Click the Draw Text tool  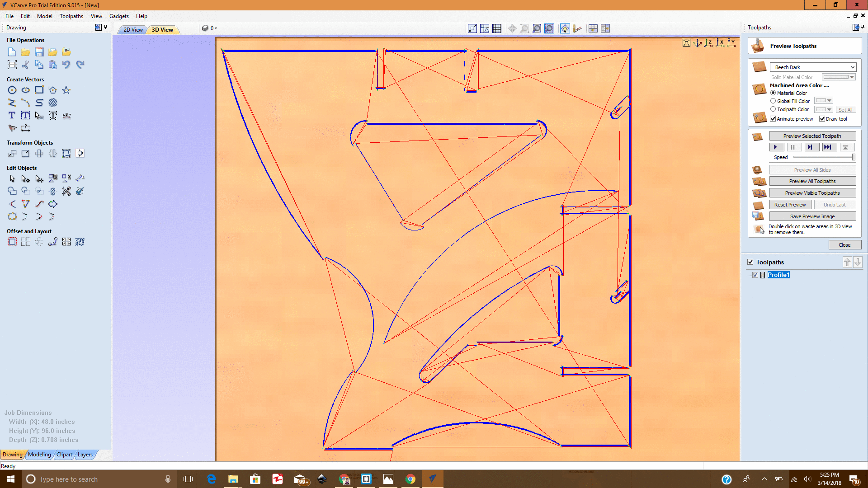(x=12, y=116)
